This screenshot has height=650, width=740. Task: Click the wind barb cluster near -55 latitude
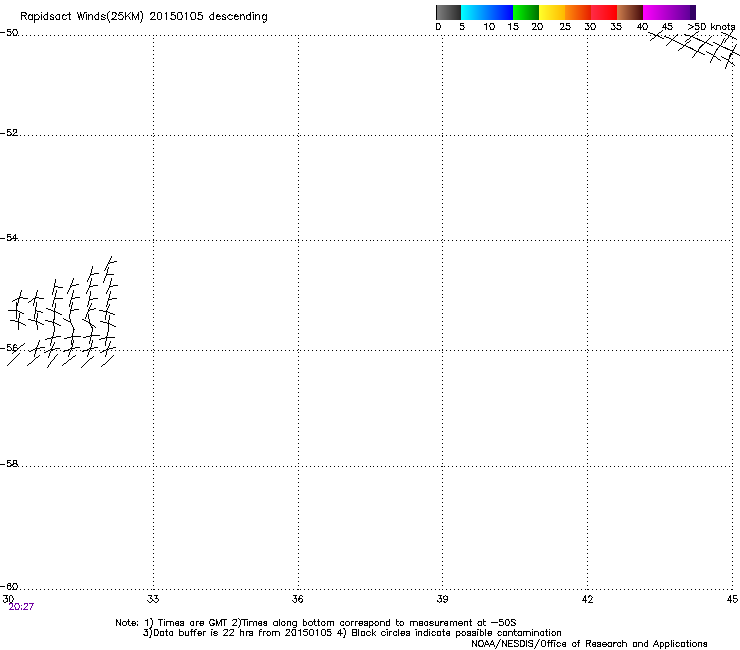tap(62, 312)
